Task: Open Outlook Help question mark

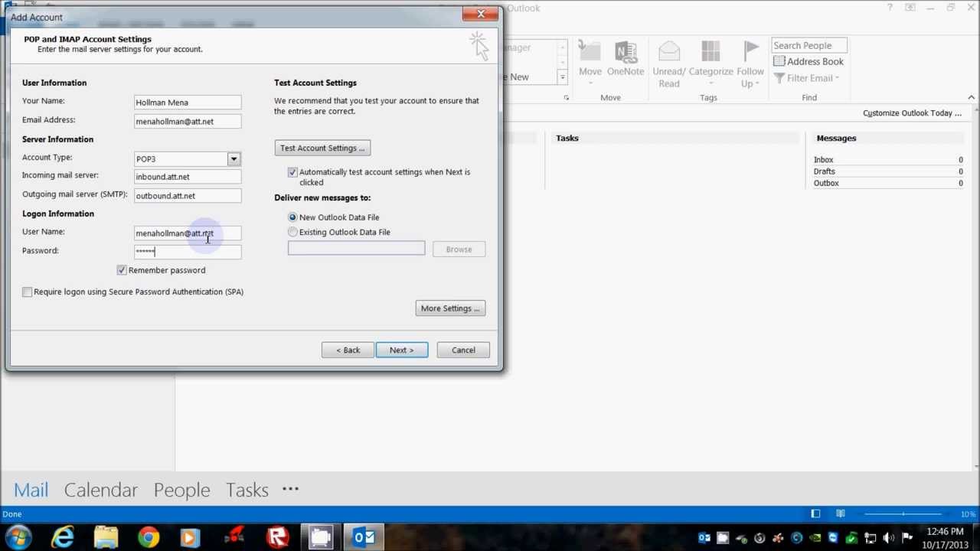Action: (890, 8)
